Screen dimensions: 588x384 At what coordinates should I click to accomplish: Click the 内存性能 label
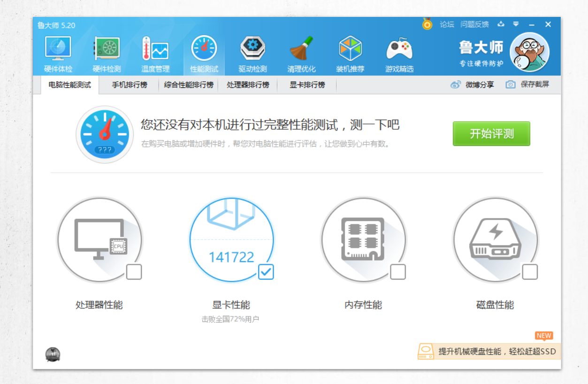(x=363, y=305)
